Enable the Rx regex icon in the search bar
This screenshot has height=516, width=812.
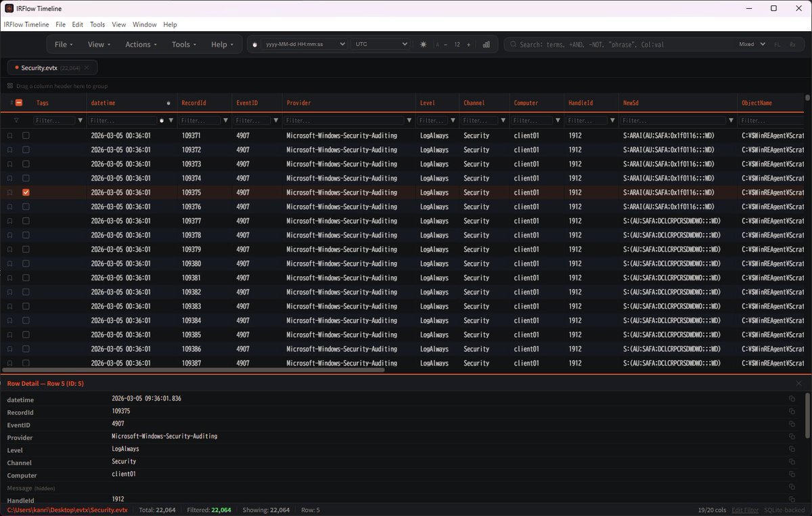tap(793, 45)
